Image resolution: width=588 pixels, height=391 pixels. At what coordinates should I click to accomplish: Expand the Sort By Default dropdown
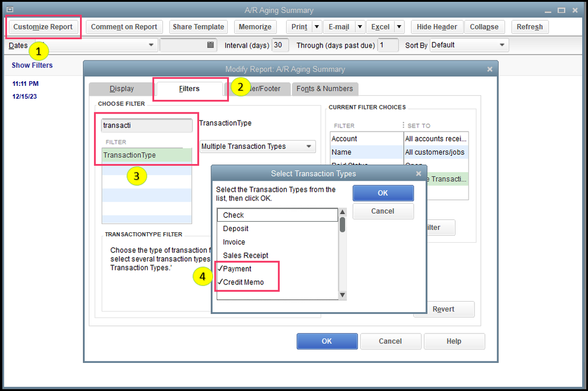(501, 45)
